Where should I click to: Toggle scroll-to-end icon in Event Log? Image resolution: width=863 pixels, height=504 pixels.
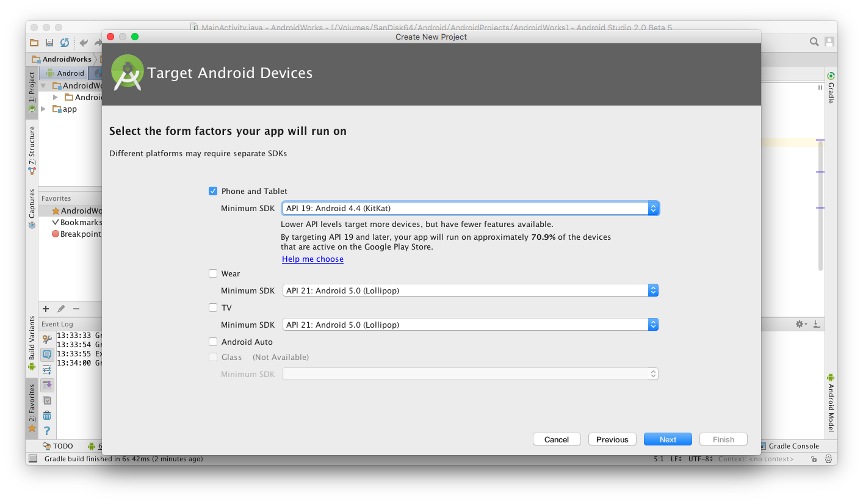[47, 385]
